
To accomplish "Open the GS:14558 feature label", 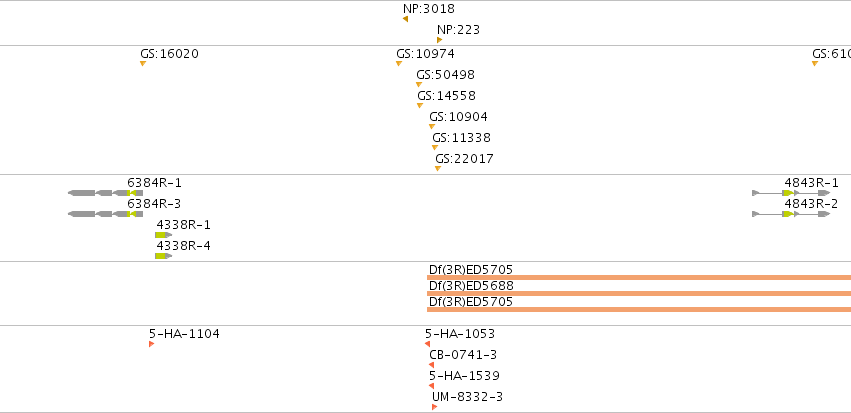I will click(447, 96).
